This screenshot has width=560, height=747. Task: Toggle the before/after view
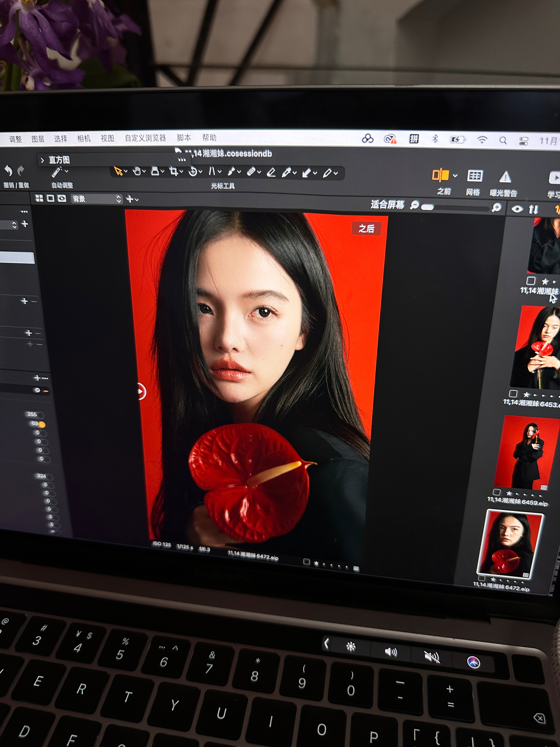click(x=441, y=175)
